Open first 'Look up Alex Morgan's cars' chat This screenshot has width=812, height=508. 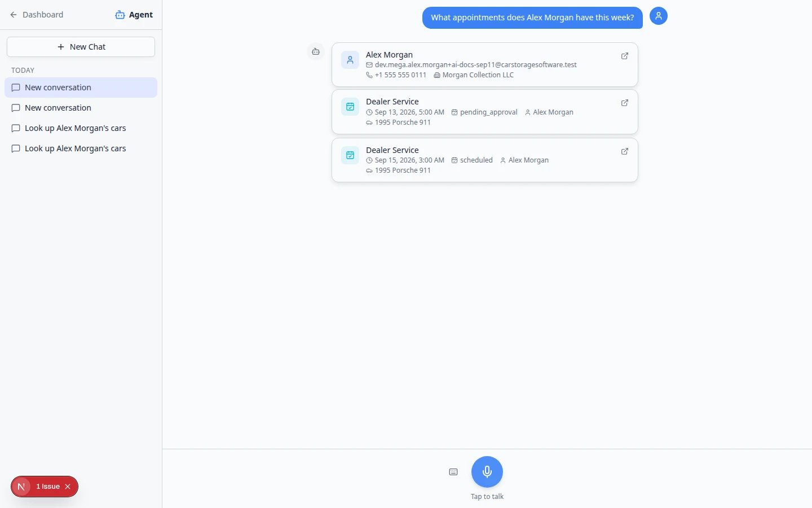point(81,128)
